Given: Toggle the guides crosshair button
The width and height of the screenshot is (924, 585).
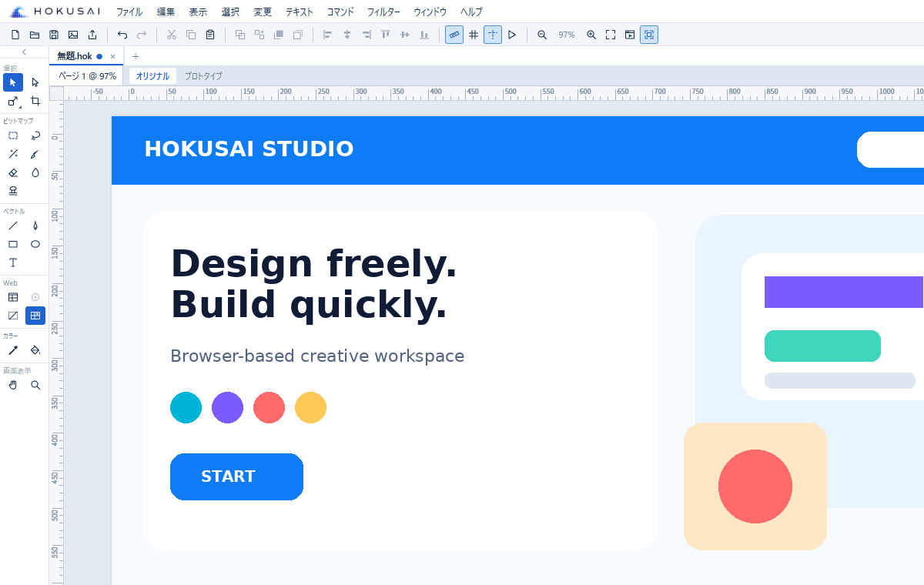Looking at the screenshot, I should pos(493,35).
